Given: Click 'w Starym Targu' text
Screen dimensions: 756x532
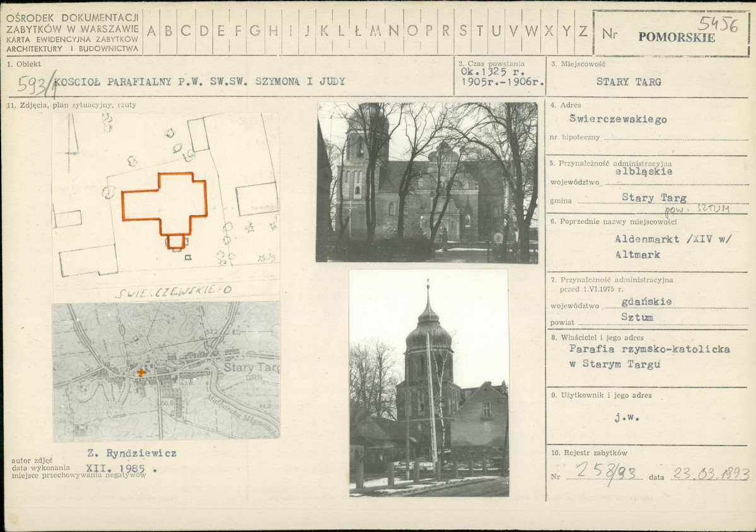Looking at the screenshot, I should coord(615,364).
